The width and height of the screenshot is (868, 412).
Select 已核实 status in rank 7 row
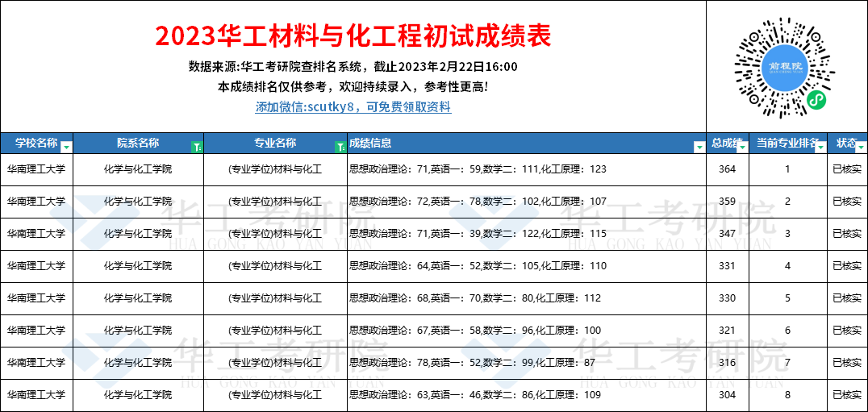pos(848,363)
